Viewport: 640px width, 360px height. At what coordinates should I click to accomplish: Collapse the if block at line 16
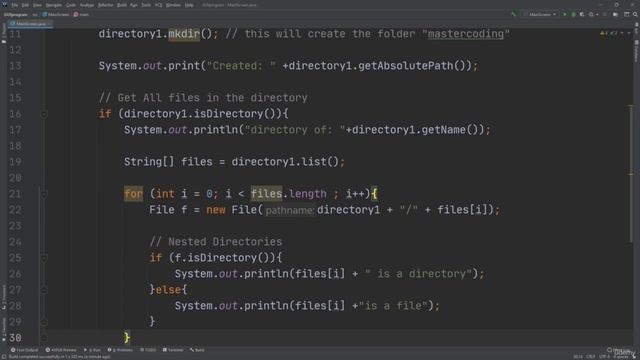(x=44, y=114)
